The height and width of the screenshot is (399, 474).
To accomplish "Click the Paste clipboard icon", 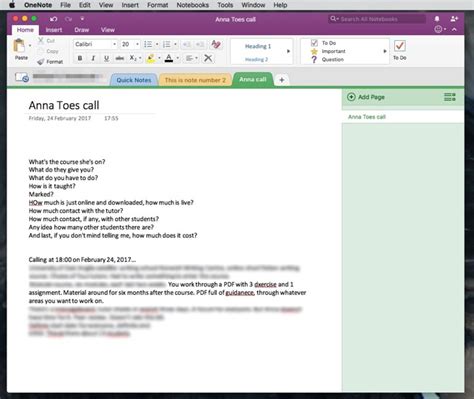I will point(19,46).
